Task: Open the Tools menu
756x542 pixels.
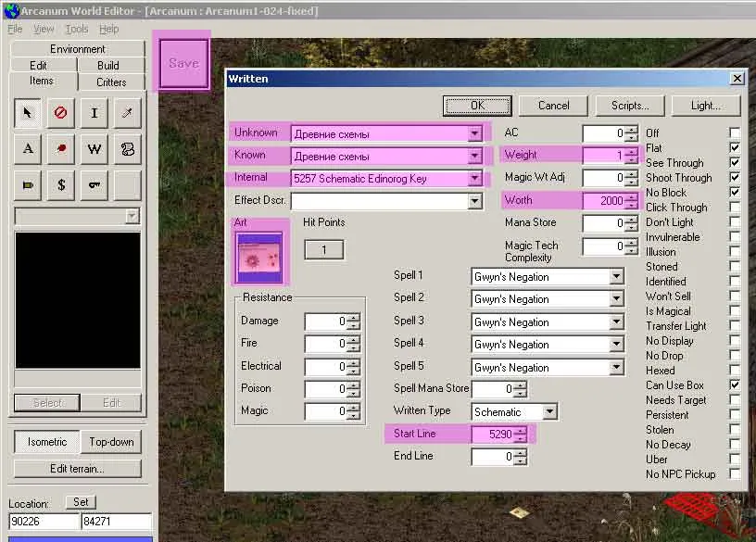Action: pyautogui.click(x=77, y=30)
